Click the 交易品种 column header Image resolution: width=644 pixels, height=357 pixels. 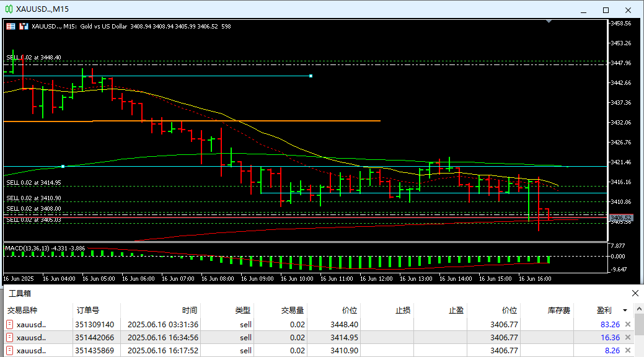[22, 310]
